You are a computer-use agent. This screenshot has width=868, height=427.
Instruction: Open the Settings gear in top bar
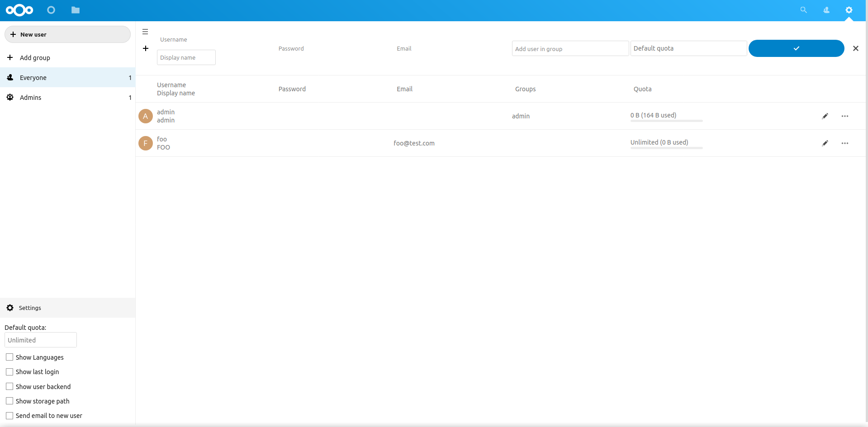pyautogui.click(x=849, y=10)
